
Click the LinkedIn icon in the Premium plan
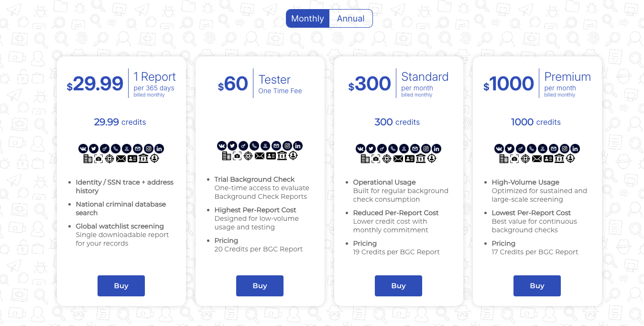(x=575, y=149)
